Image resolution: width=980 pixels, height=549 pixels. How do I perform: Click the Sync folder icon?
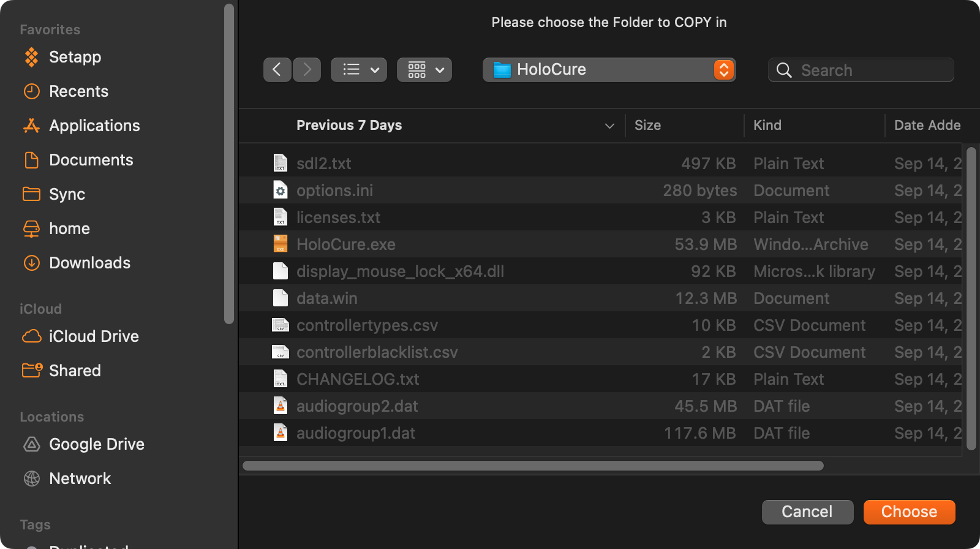32,194
